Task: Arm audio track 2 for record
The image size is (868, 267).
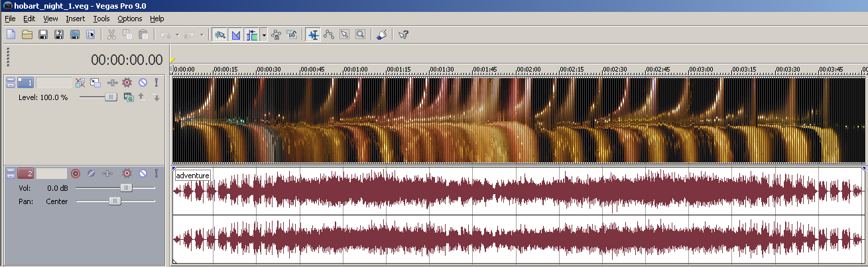Action: pos(76,174)
